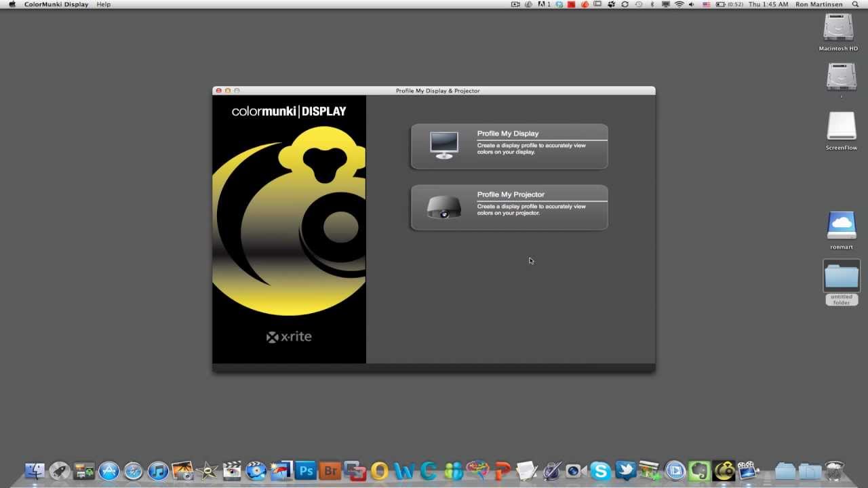Select the projector icon for projector profiling
Viewport: 868px width, 488px height.
[444, 207]
